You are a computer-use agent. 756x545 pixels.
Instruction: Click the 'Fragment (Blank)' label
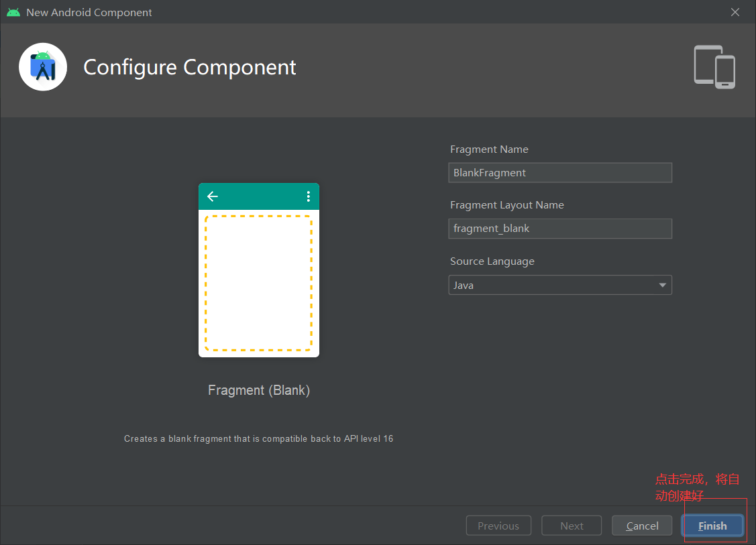[259, 390]
